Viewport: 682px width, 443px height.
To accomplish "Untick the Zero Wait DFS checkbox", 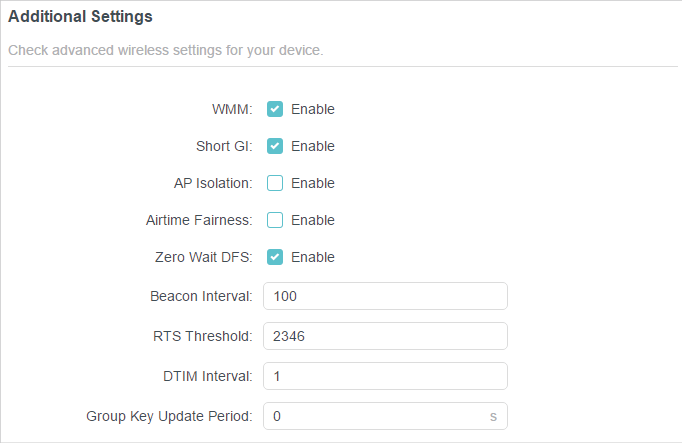I will (275, 257).
